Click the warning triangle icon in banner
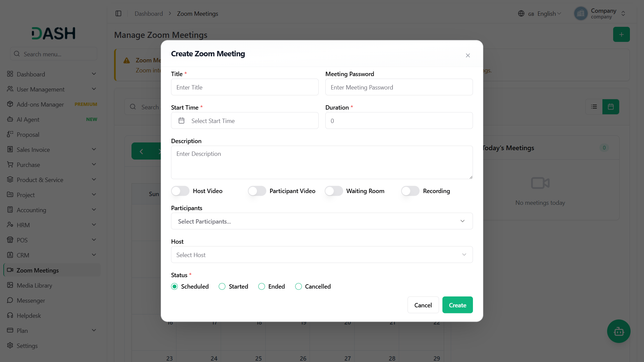644x362 pixels. click(x=126, y=61)
